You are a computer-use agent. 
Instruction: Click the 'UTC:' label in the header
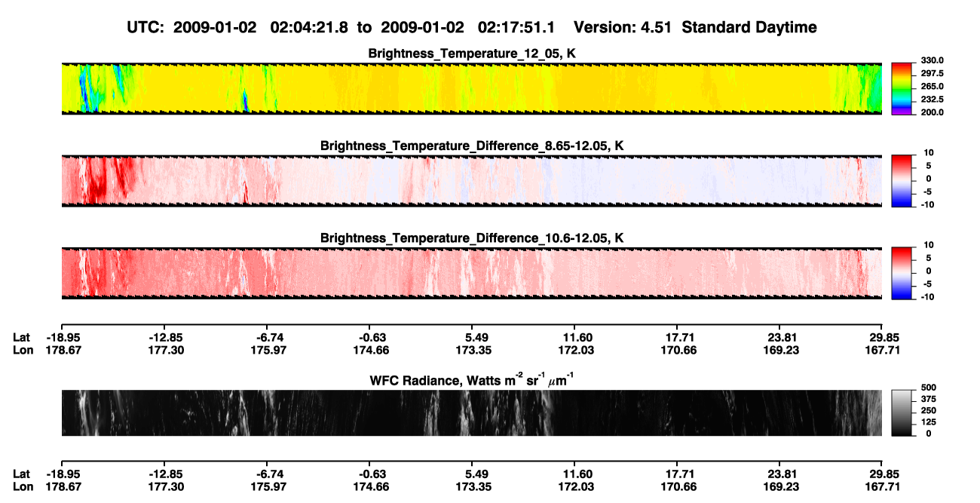[x=146, y=27]
